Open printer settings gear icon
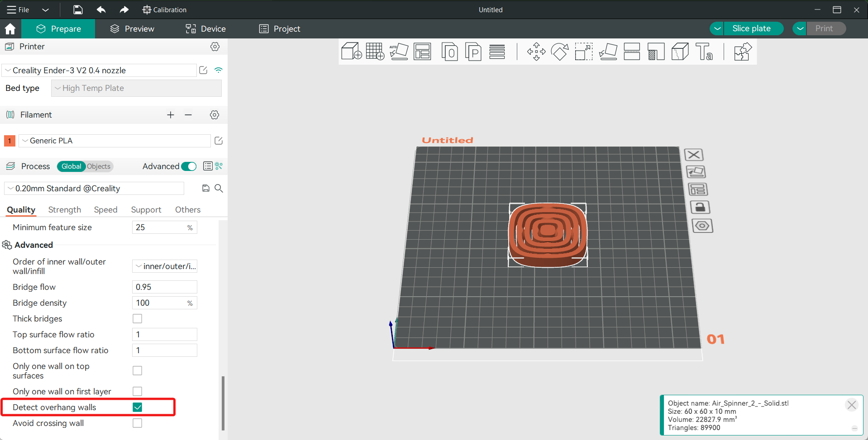 [x=215, y=47]
